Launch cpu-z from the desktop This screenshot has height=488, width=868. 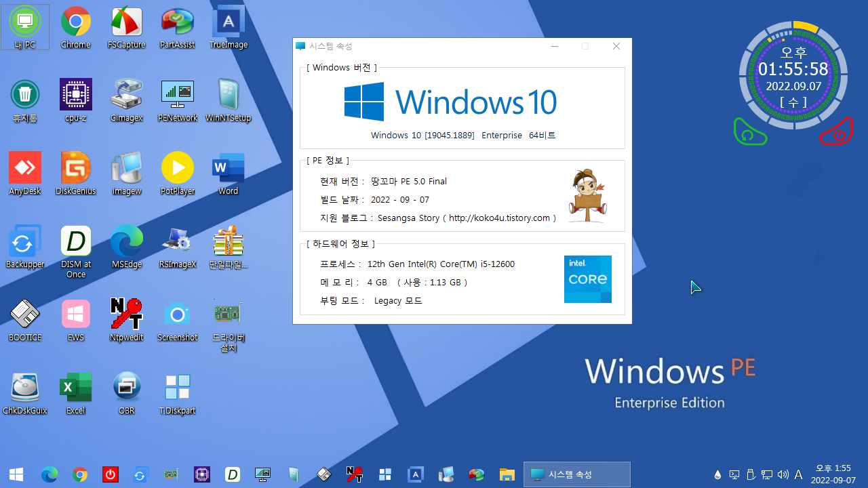(76, 101)
